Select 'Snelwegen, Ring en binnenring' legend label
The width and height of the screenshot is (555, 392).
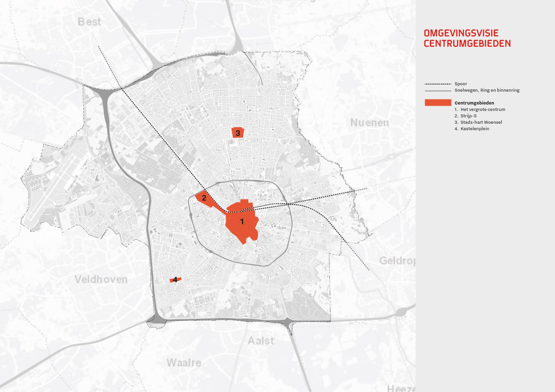coord(487,90)
